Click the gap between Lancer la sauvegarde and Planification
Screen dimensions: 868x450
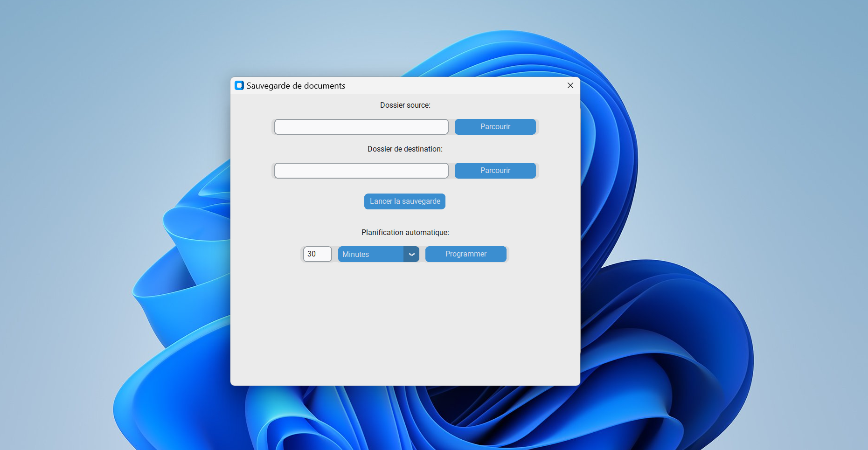(x=405, y=218)
